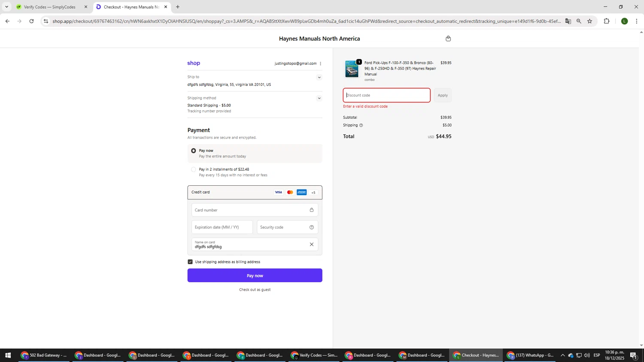Image resolution: width=644 pixels, height=362 pixels.
Task: Focus the Security code field
Action: click(x=287, y=227)
